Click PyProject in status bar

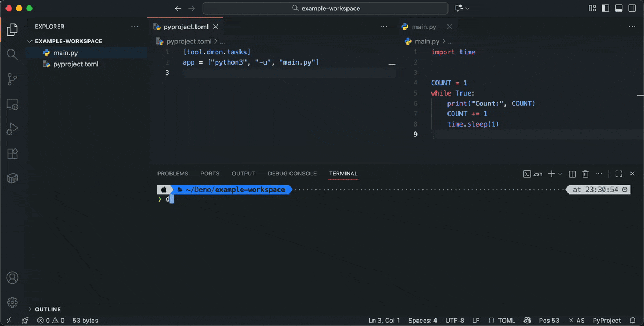[x=607, y=321]
